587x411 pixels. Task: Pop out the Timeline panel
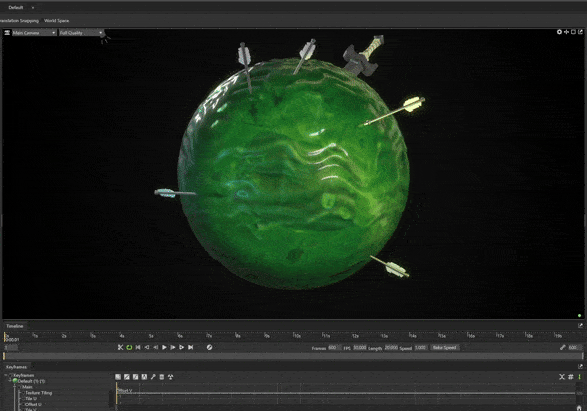581,326
